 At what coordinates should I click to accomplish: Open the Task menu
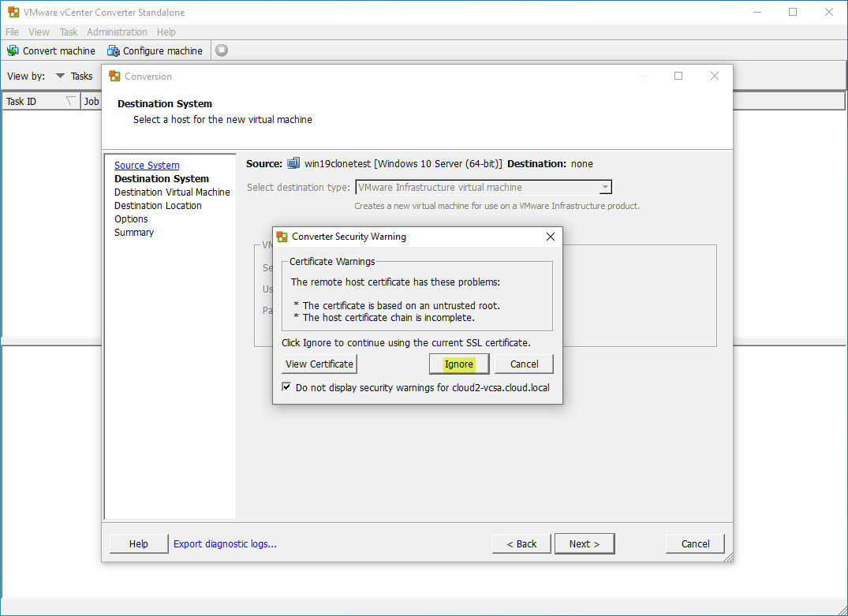(x=69, y=32)
